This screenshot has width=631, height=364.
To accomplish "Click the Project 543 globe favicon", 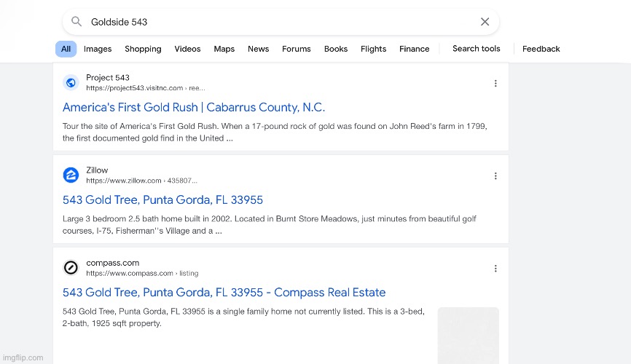I will click(x=71, y=83).
